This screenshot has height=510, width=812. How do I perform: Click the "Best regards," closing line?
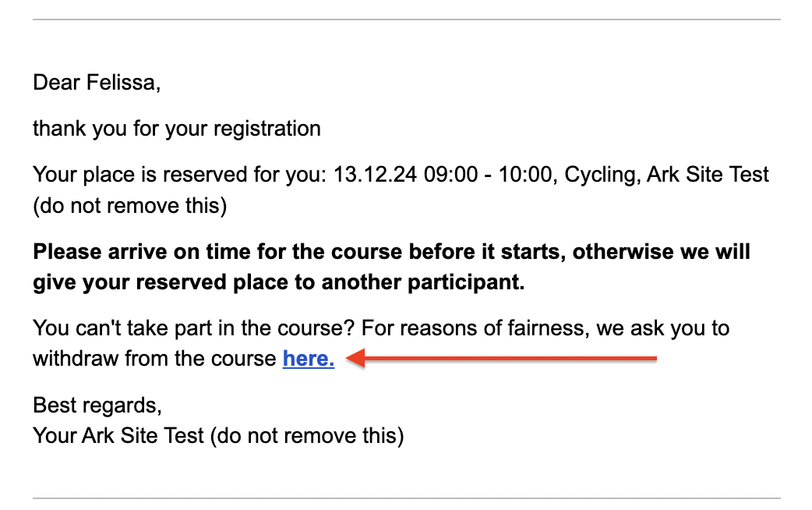tap(97, 406)
